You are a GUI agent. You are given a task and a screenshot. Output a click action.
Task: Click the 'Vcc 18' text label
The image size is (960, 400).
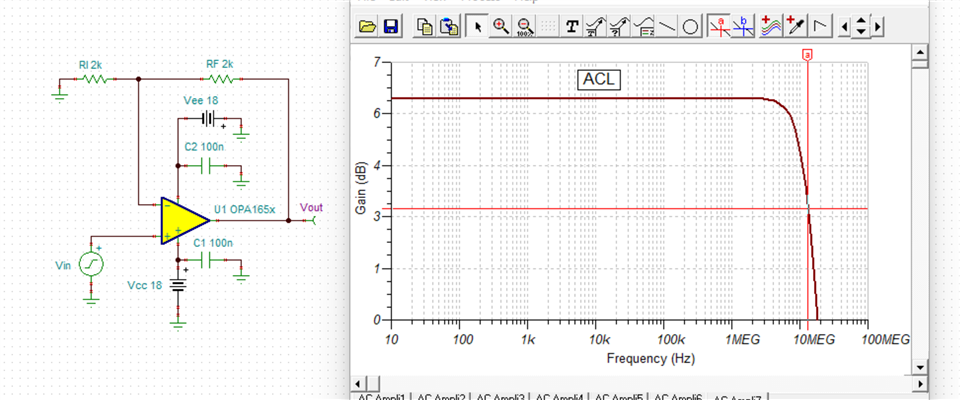144,285
